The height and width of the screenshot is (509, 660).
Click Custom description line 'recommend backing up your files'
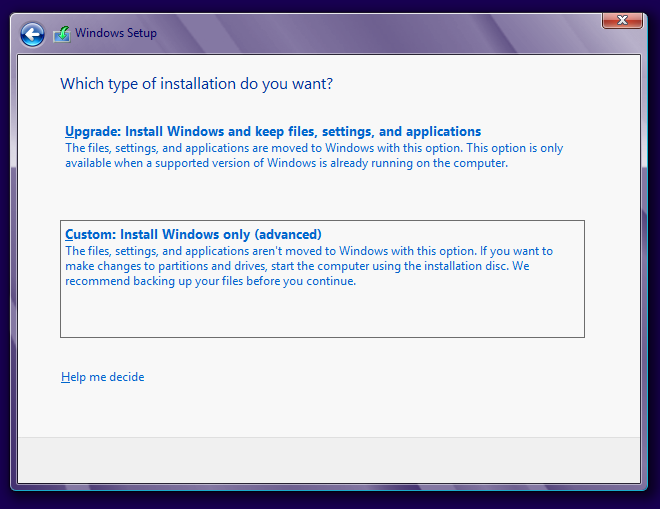click(210, 281)
